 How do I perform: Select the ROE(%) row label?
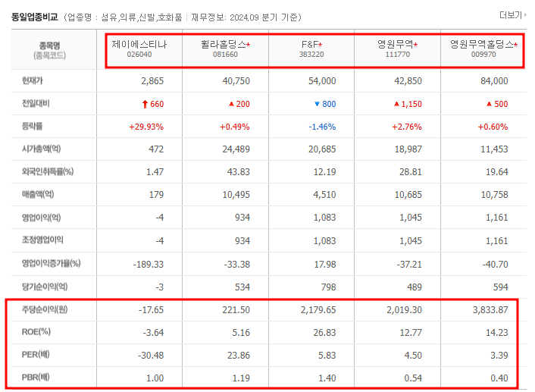(36, 332)
